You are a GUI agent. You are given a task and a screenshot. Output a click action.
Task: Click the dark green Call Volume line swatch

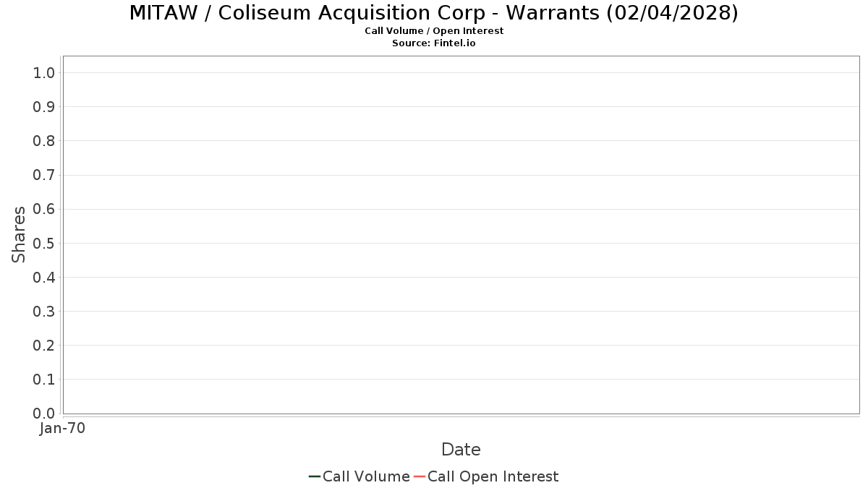click(x=315, y=476)
